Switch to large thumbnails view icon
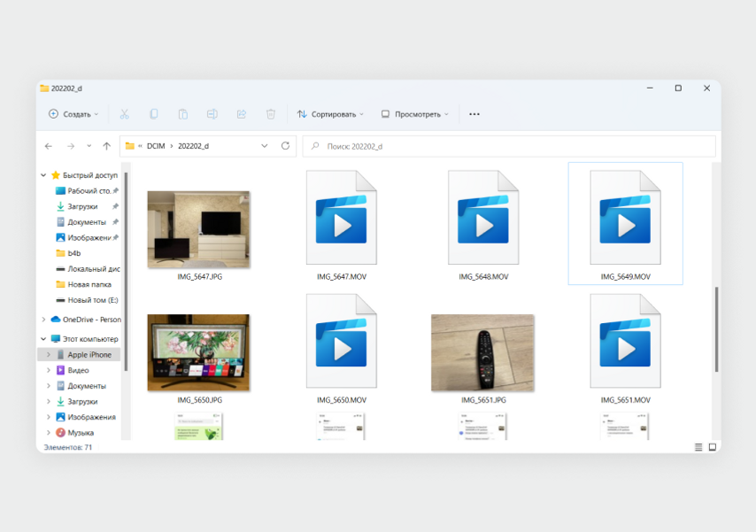This screenshot has height=532, width=756. tap(713, 447)
